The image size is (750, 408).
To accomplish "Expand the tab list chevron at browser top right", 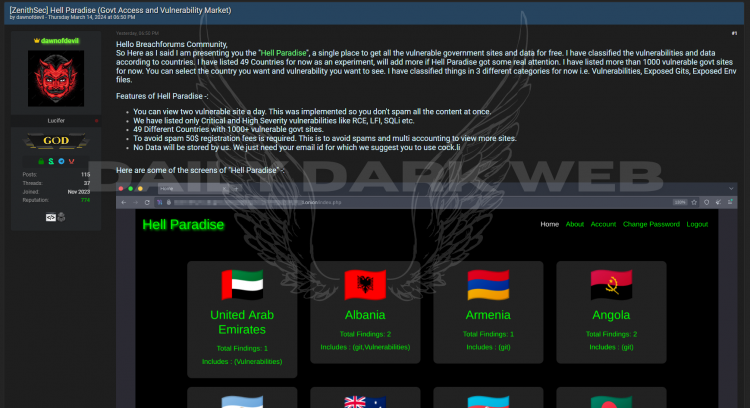I will coord(731,189).
